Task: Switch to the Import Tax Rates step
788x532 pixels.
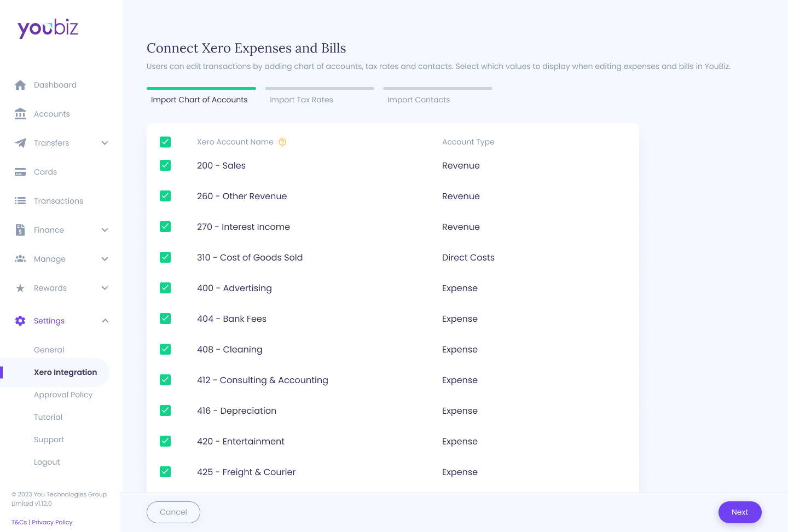Action: (301, 100)
